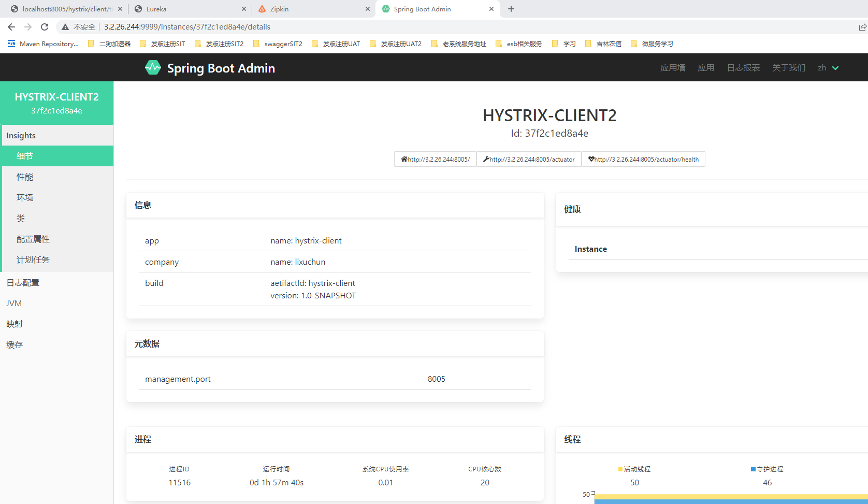868x504 pixels.
Task: Open the 微服务学习 bookmark folder
Action: click(652, 44)
